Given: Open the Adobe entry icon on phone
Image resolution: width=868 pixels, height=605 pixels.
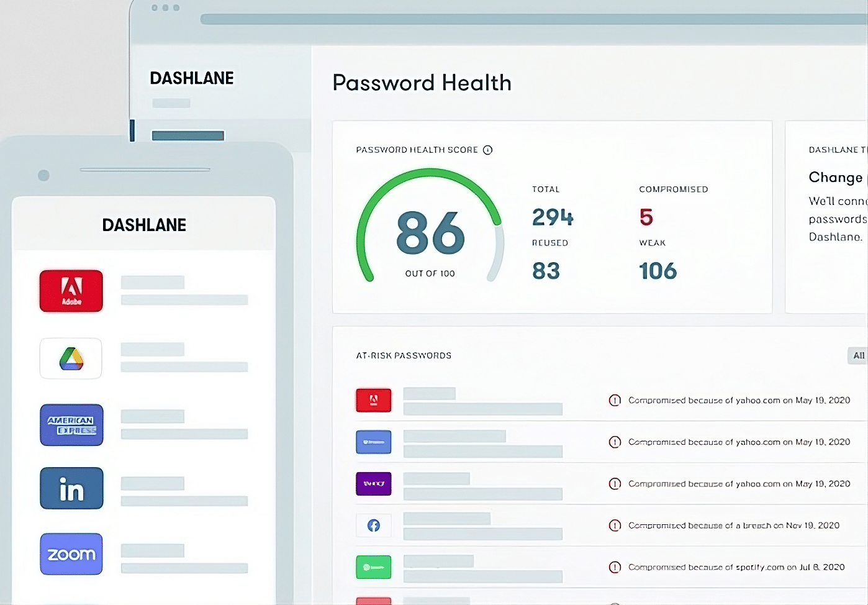Looking at the screenshot, I should click(x=71, y=291).
